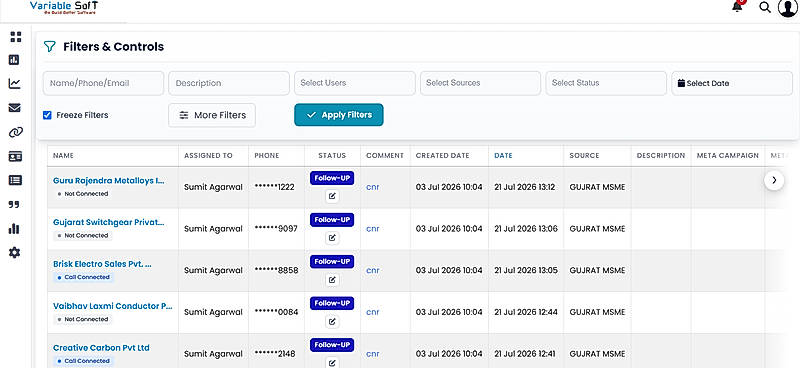Open the Select Sources dropdown
The height and width of the screenshot is (368, 800).
(480, 83)
